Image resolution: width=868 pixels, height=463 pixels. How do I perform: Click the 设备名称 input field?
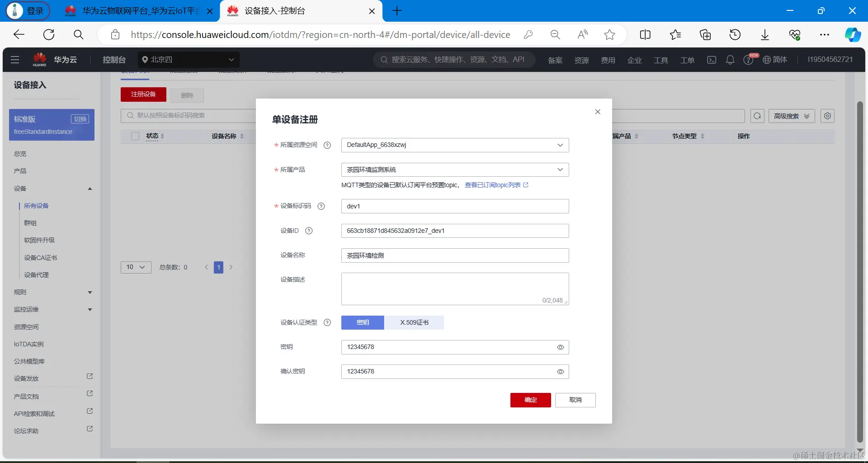click(x=455, y=255)
